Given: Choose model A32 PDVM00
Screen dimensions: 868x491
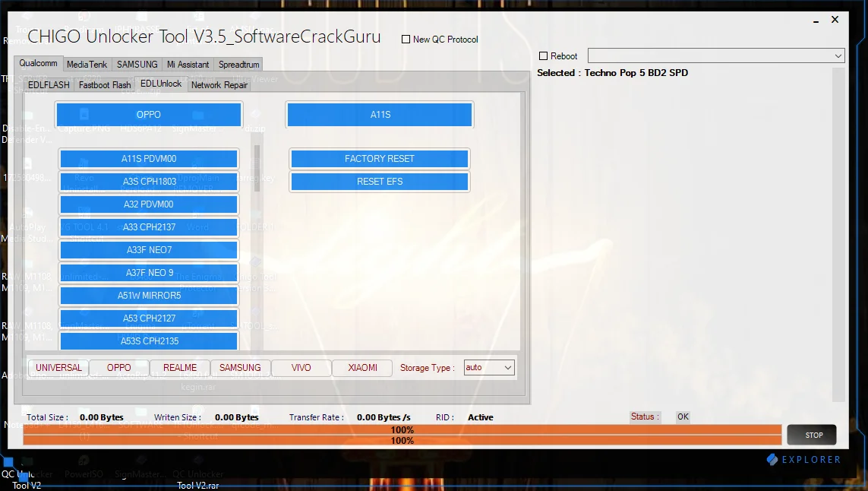Looking at the screenshot, I should click(x=149, y=204).
